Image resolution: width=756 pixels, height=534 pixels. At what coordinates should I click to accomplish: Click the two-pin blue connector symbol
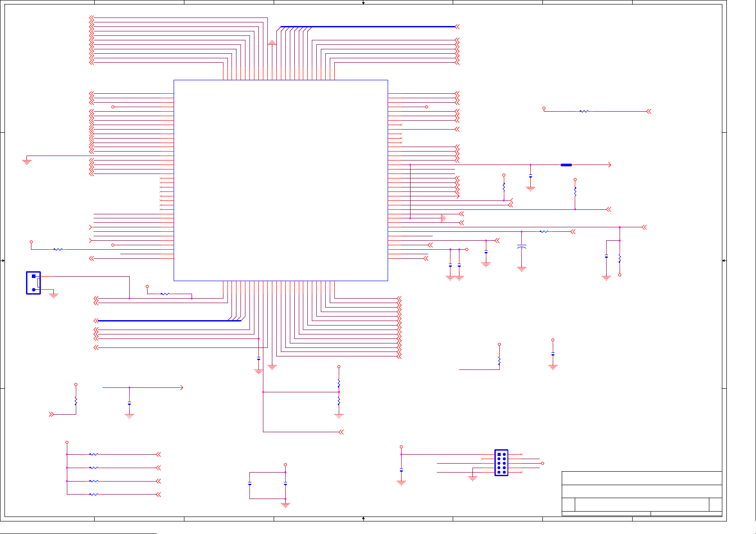click(34, 283)
